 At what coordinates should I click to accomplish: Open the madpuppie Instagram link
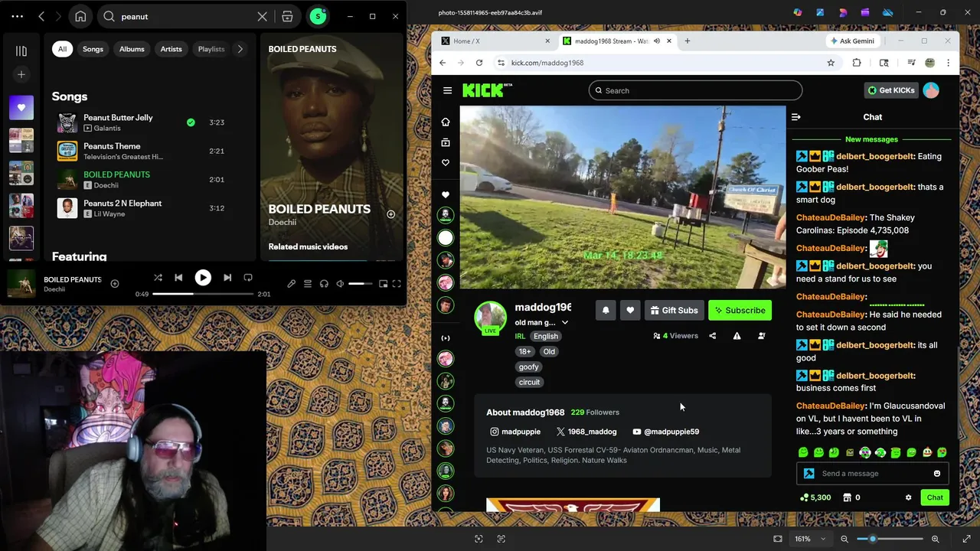click(x=515, y=432)
